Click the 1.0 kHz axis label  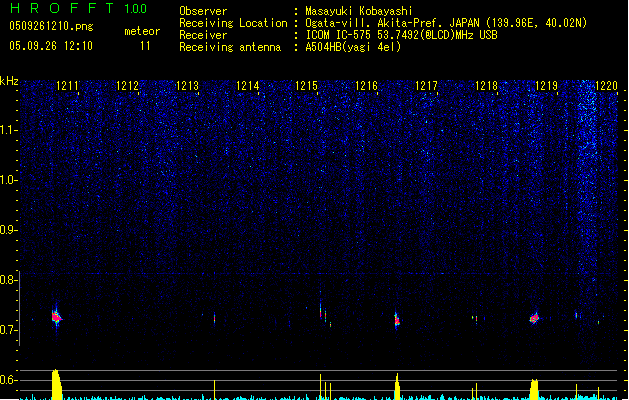click(x=8, y=180)
